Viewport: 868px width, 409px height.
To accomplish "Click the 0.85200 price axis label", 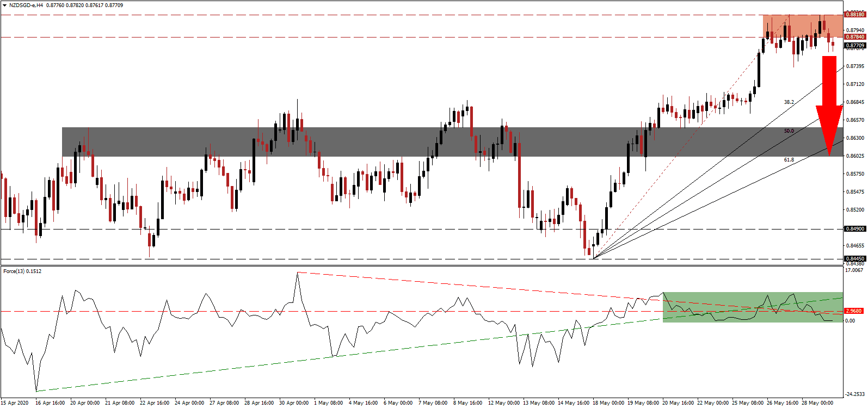I will [x=856, y=210].
